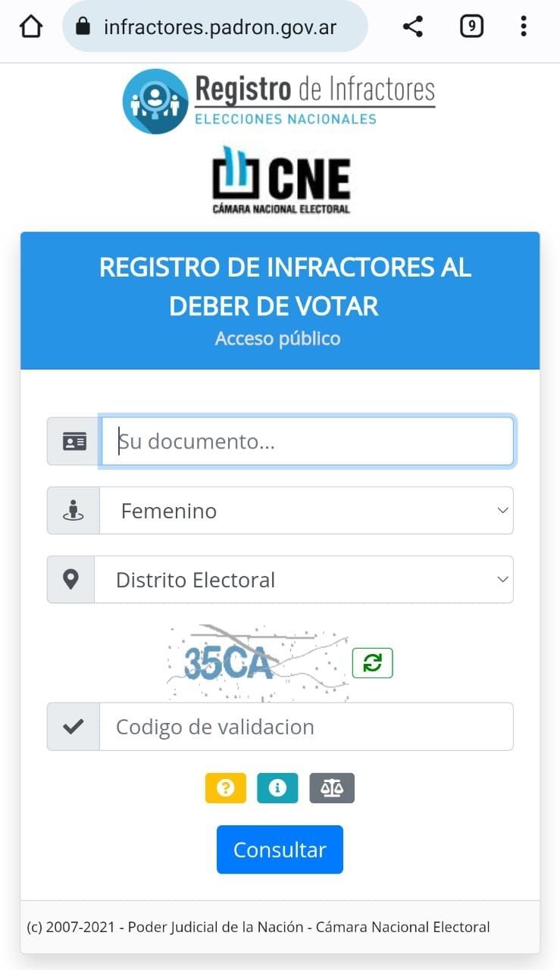Viewport: 560px width, 970px height.
Task: Open the browser tabs counter
Action: (x=471, y=27)
